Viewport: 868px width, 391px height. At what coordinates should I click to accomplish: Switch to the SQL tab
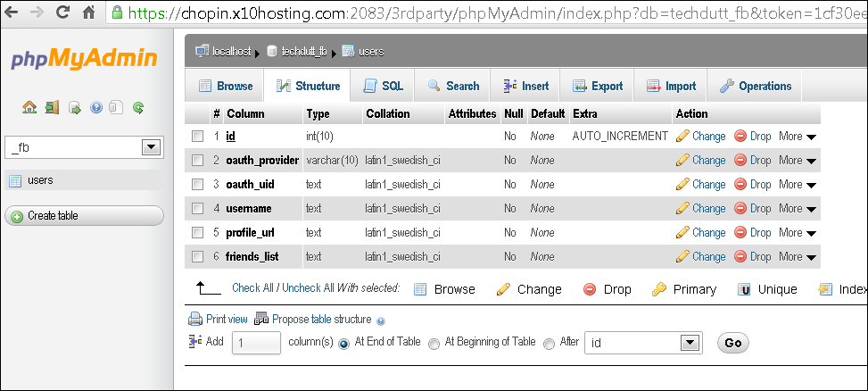[383, 86]
